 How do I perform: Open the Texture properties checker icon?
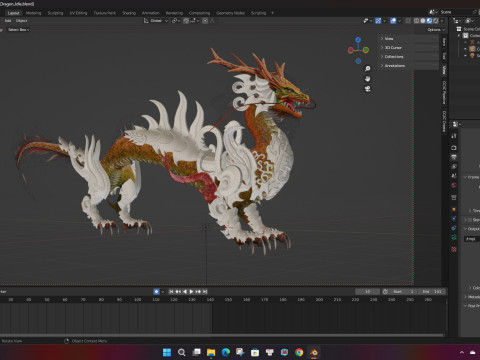tap(454, 249)
